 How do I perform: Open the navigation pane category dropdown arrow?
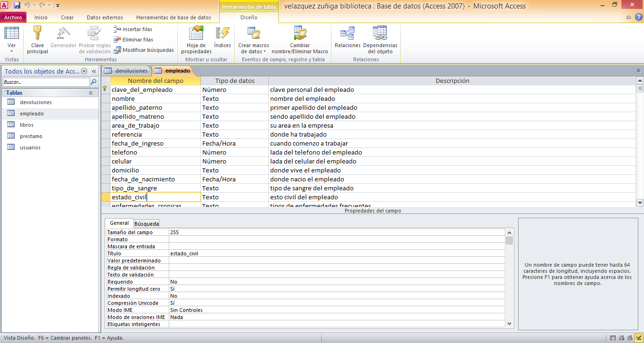[84, 71]
